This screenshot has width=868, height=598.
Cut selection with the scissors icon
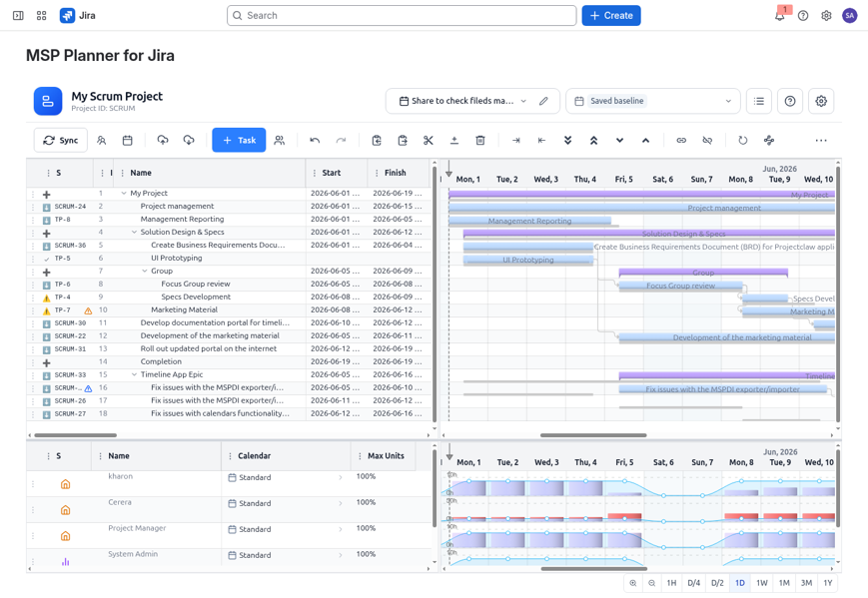click(x=429, y=141)
